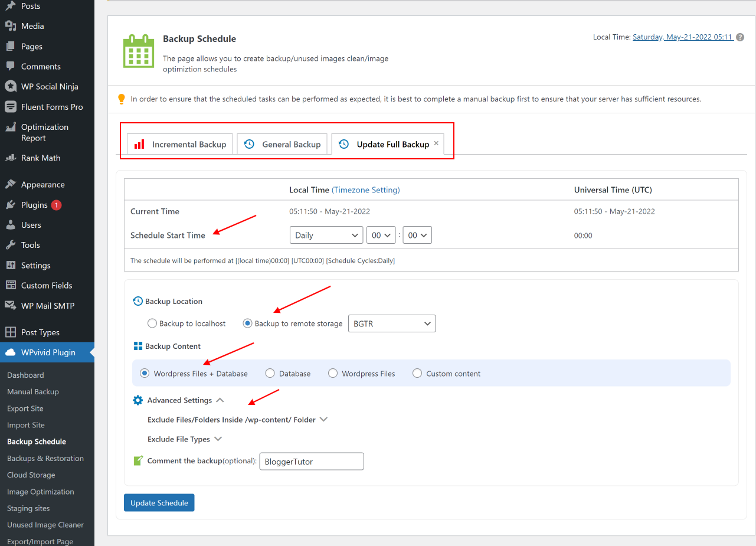Click the Pages icon in sidebar
The image size is (756, 546).
(11, 46)
